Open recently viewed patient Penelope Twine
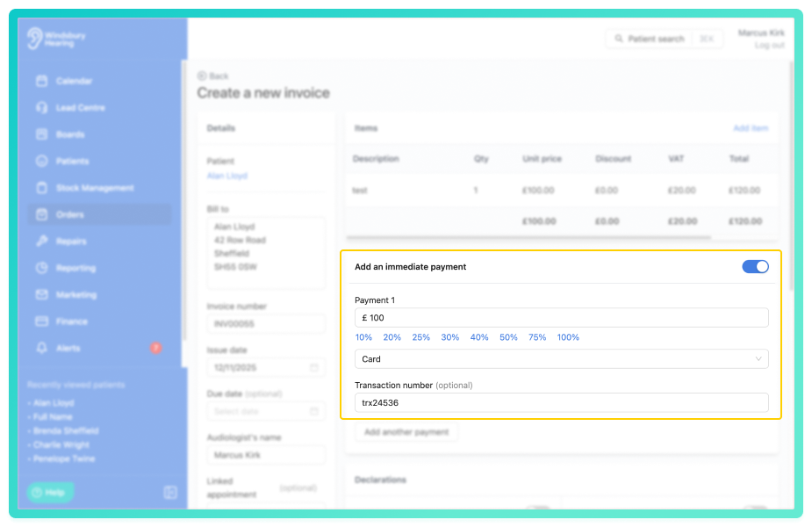 (64, 458)
